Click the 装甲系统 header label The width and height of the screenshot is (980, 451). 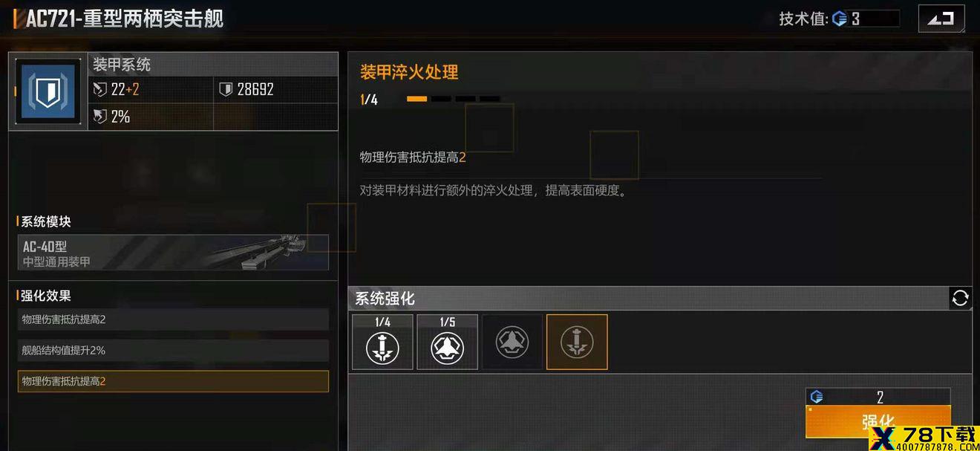tap(122, 65)
